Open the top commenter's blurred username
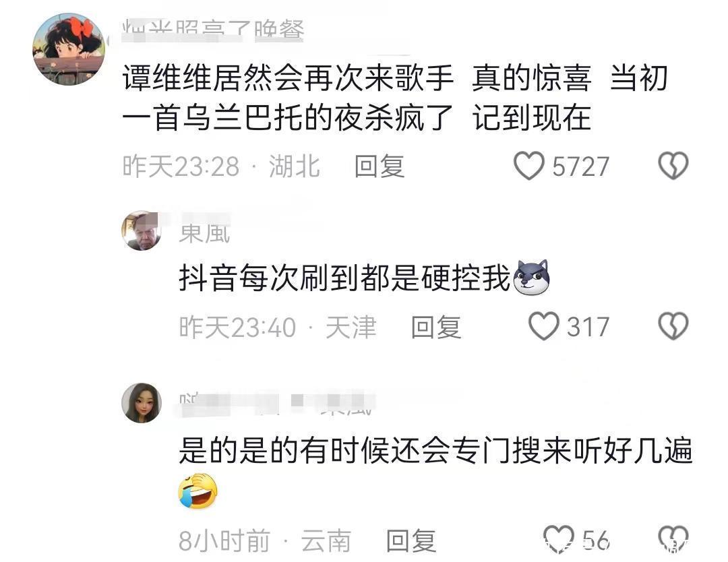 point(212,30)
